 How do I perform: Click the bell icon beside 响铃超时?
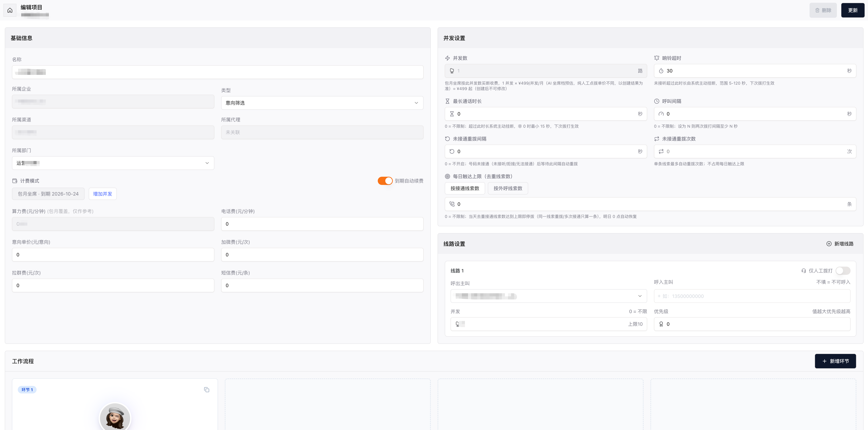coord(657,58)
